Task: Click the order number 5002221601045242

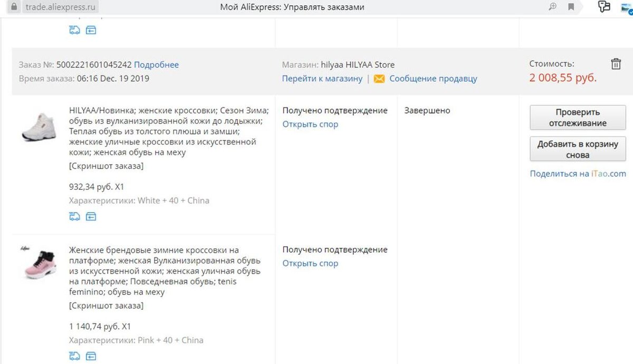Action: point(94,65)
